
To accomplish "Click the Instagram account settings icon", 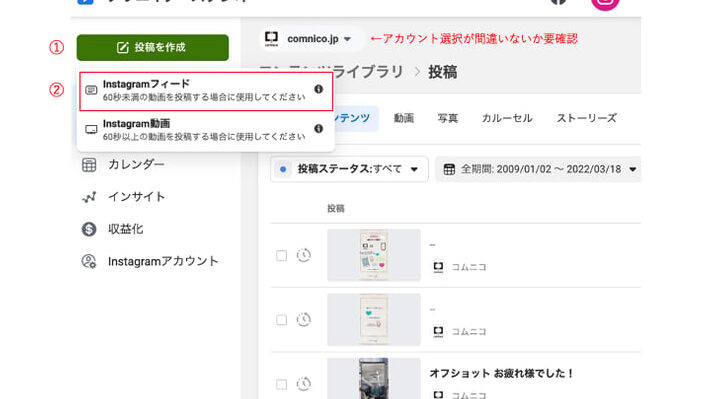I will [x=89, y=262].
